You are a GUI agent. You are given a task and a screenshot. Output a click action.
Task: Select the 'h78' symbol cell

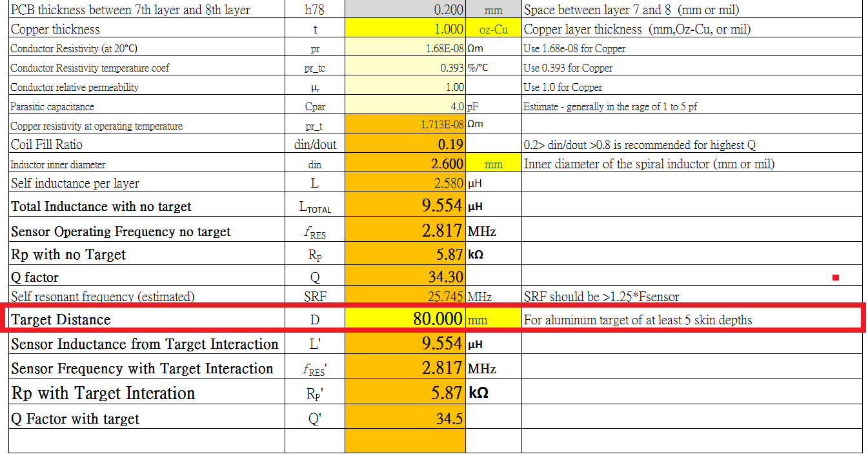point(315,10)
